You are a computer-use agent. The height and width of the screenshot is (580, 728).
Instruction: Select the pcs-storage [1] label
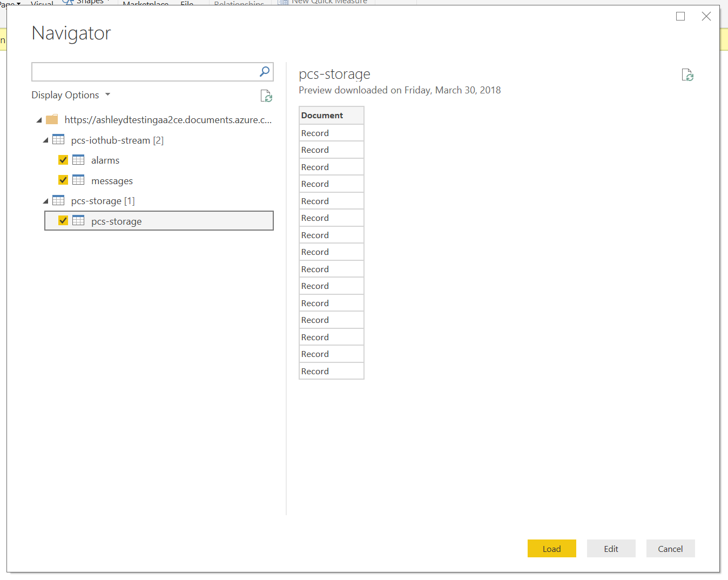(x=103, y=201)
